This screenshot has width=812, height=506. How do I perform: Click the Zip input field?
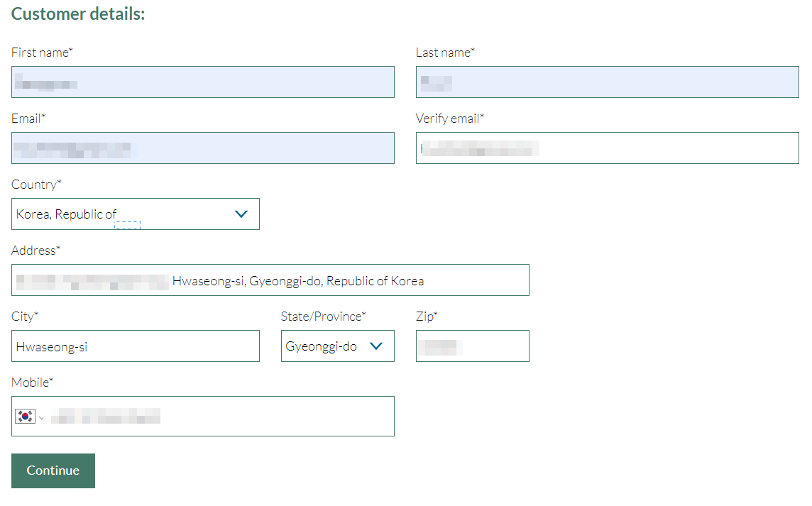pos(472,346)
